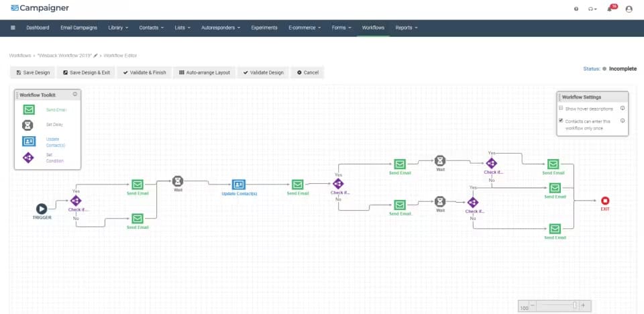Choose the Update Contact(s) toolkit icon
This screenshot has width=644, height=314.
[x=29, y=142]
